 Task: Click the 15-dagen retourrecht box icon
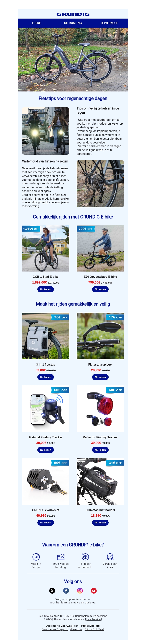click(x=85, y=557)
